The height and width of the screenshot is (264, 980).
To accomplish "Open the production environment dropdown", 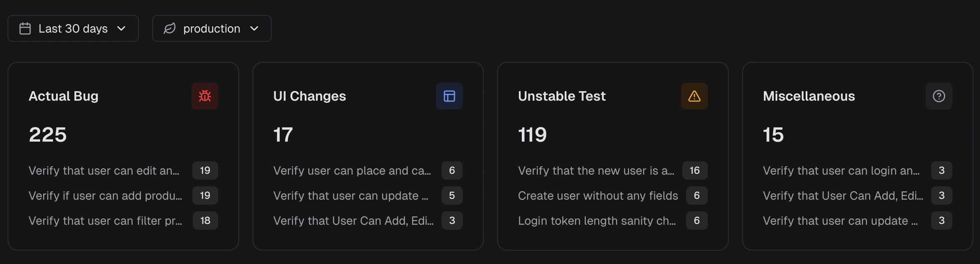I will 212,28.
